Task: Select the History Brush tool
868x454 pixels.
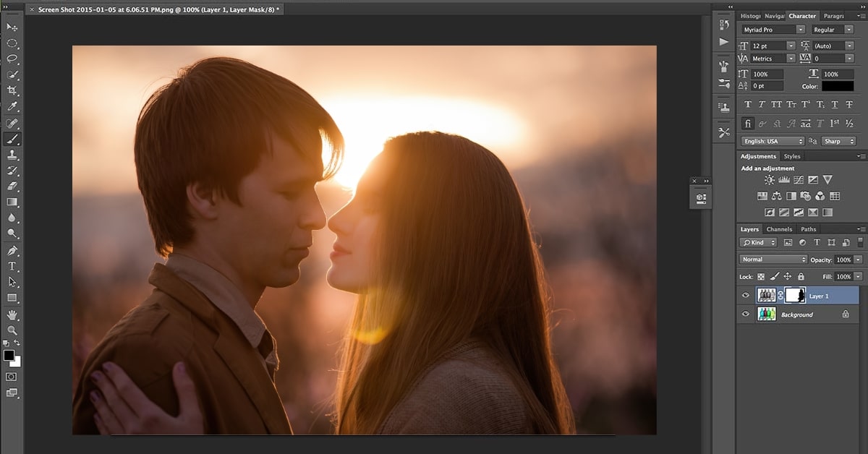Action: tap(12, 171)
